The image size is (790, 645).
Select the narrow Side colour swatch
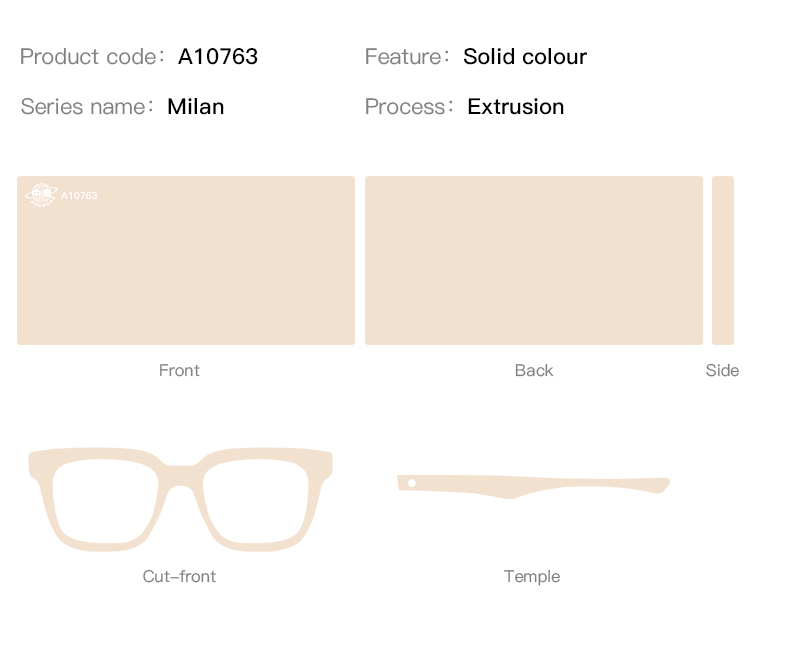pyautogui.click(x=722, y=261)
